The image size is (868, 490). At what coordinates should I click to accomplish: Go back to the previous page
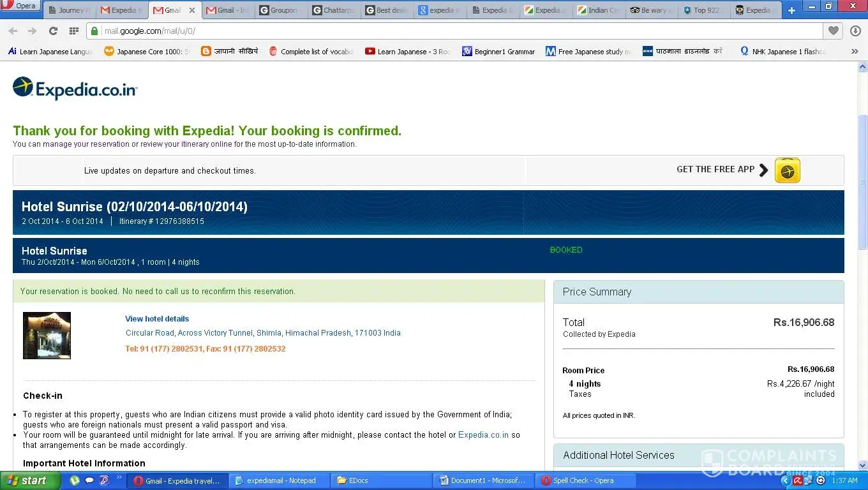coord(13,31)
